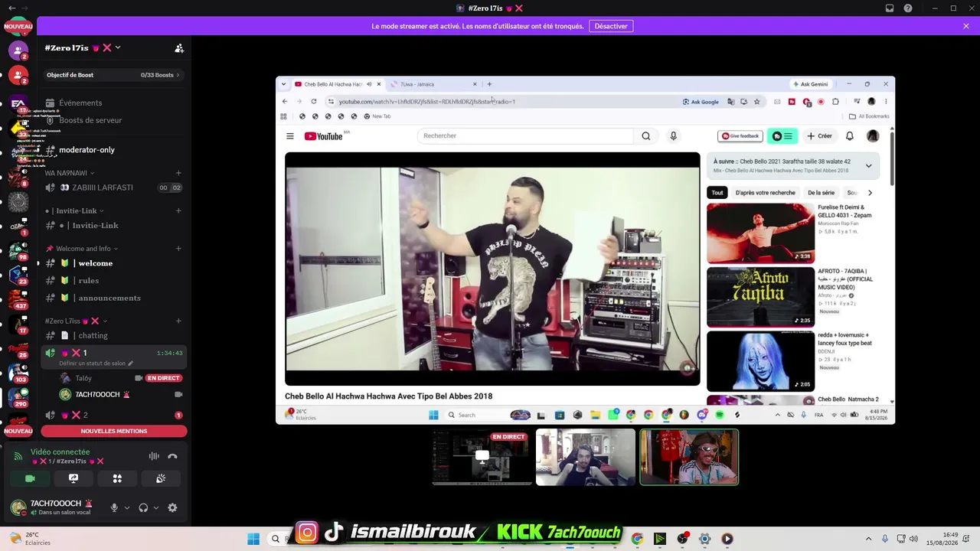Click the YouTube Give feedback button
This screenshot has width=980, height=551.
click(x=740, y=136)
